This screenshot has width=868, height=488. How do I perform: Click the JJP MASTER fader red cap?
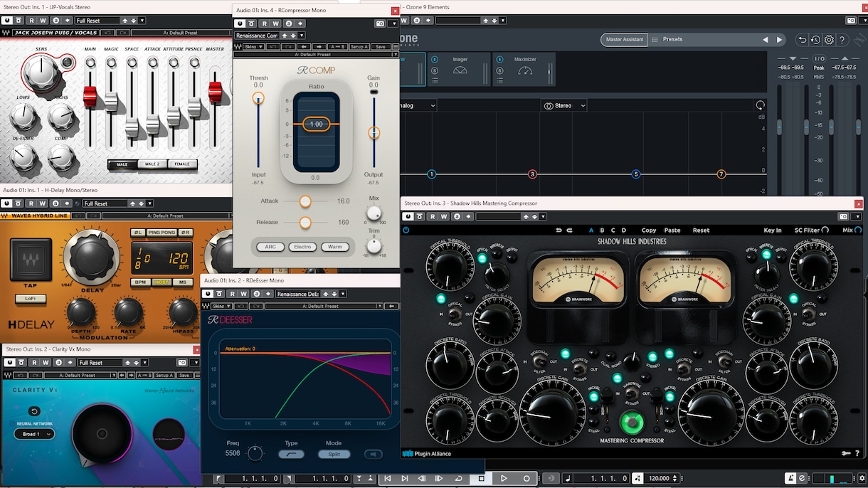pos(215,93)
